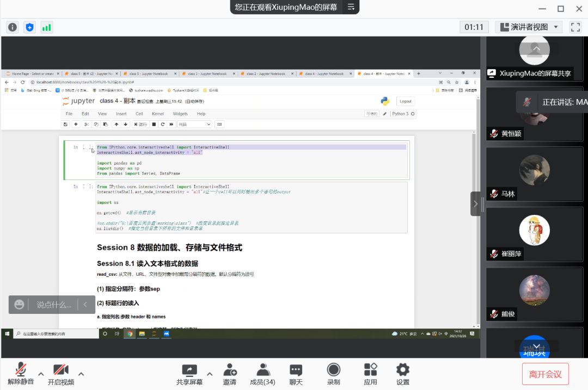588x390 pixels.
Task: Click the pencil edit icon near Python 3
Action: 385,114
